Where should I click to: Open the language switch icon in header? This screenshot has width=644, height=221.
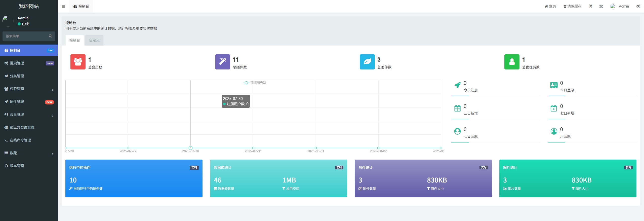tap(590, 6)
